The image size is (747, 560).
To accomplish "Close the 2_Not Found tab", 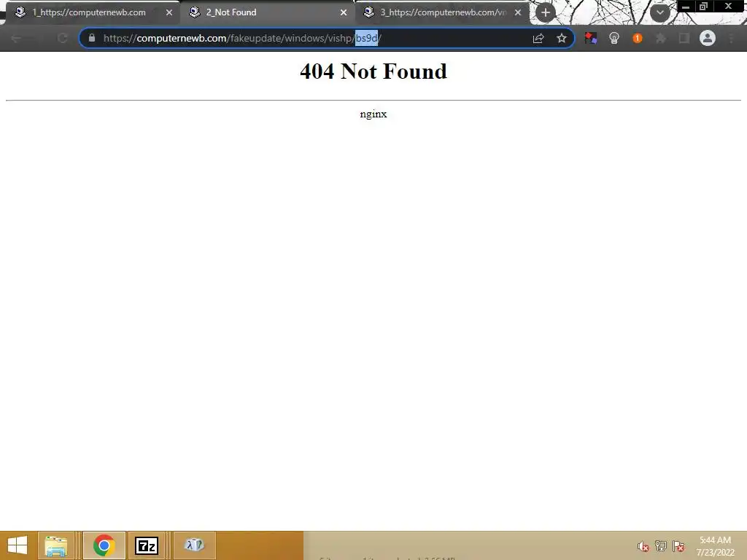I will coord(344,13).
